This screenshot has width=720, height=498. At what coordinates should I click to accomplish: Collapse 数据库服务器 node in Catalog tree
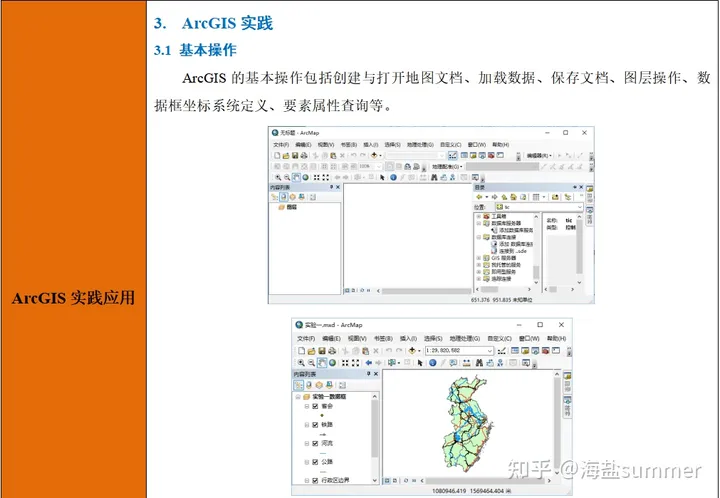click(x=478, y=223)
